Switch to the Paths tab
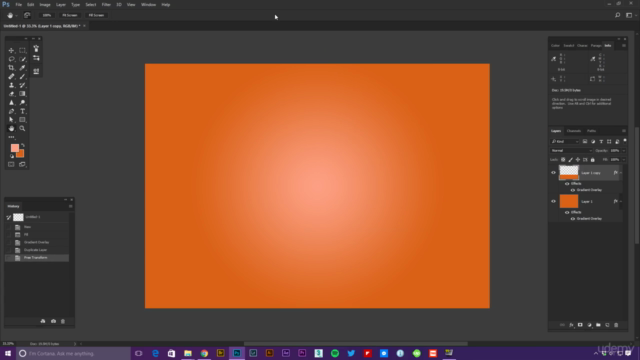The height and width of the screenshot is (360, 640). click(591, 131)
